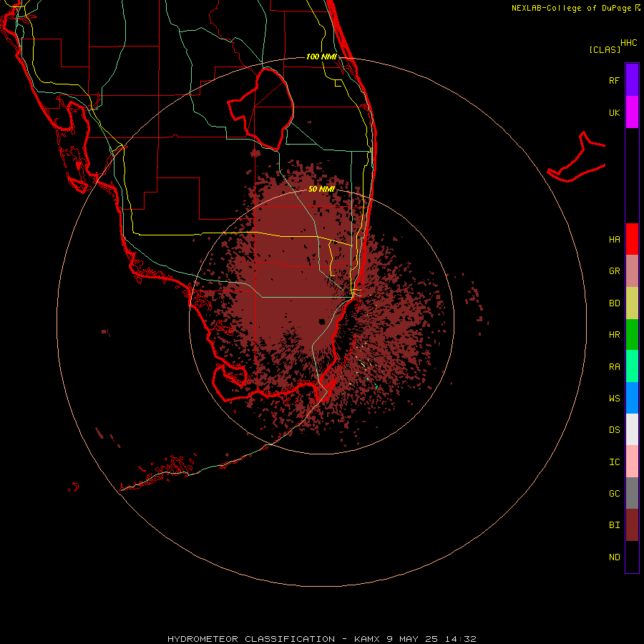Click the 100 NMI range ring label
644x644 pixels.
(x=321, y=57)
